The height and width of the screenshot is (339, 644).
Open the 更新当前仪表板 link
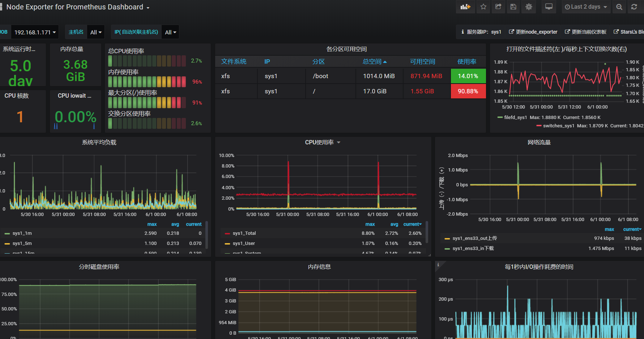click(585, 32)
